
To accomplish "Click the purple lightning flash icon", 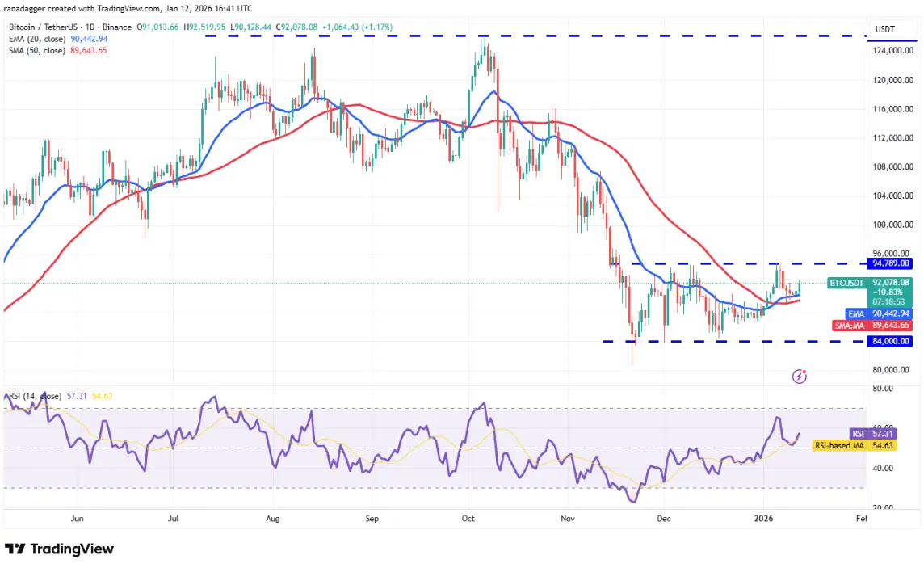I will (x=799, y=376).
